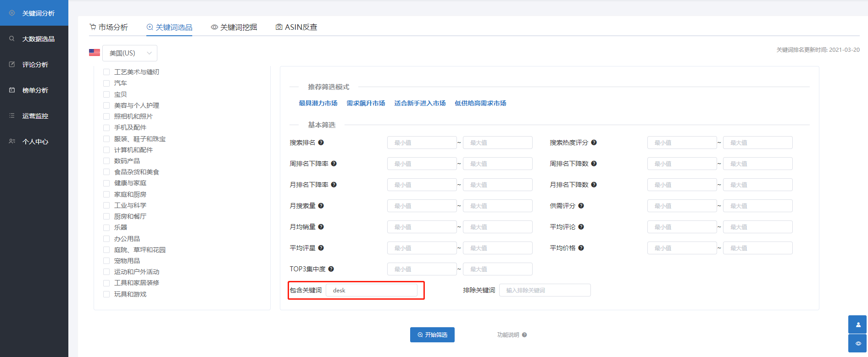Click help icon next to 搜索排名
This screenshot has height=357, width=868.
[321, 143]
